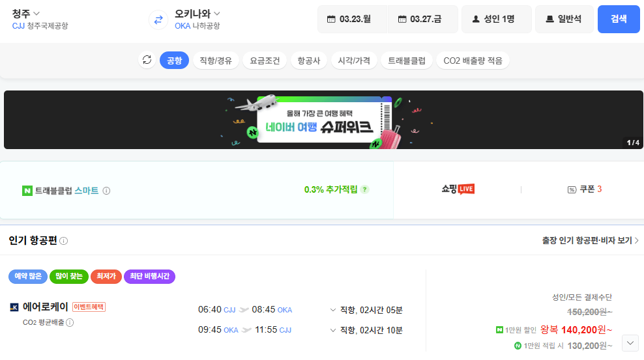
Task: Click the 많이 찾는 badge
Action: [69, 277]
